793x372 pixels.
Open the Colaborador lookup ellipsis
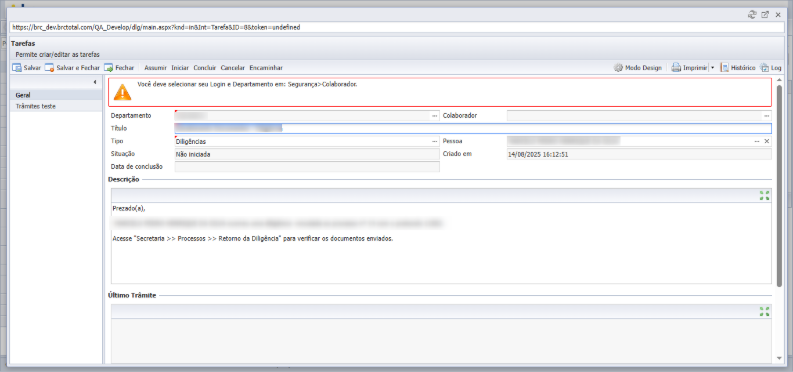click(x=767, y=116)
